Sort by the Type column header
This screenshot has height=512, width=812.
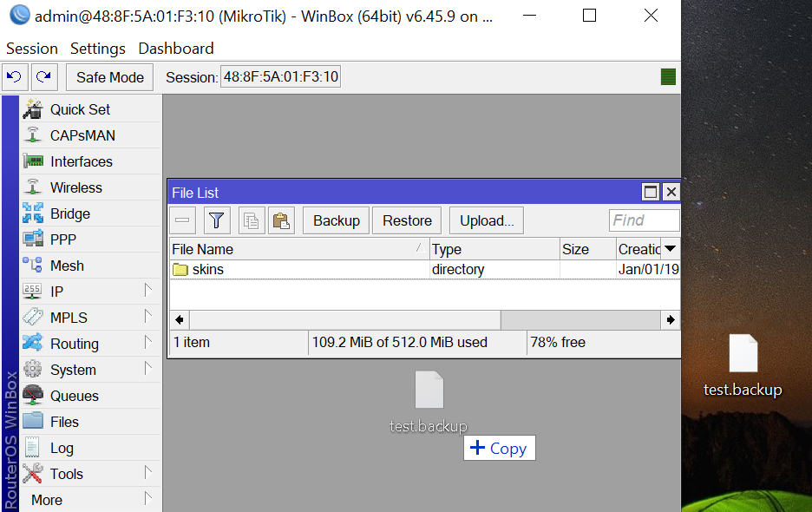[494, 249]
